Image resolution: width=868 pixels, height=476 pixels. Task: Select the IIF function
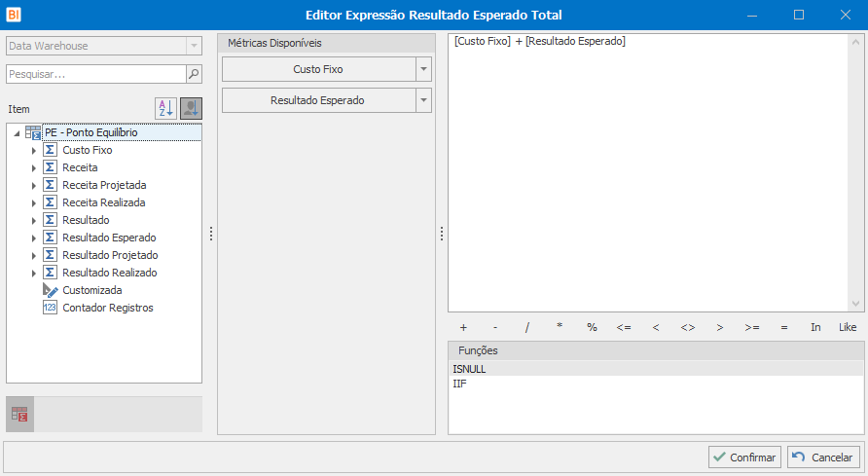(656, 384)
